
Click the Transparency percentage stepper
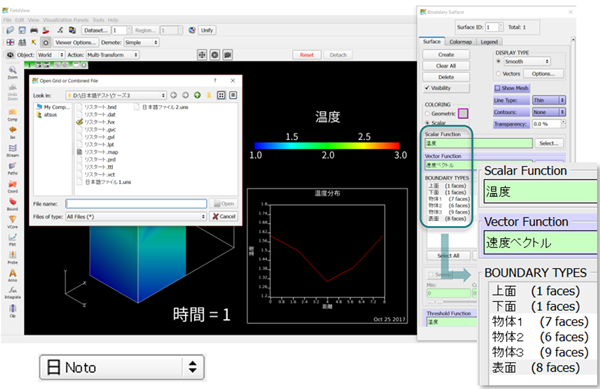[x=563, y=124]
